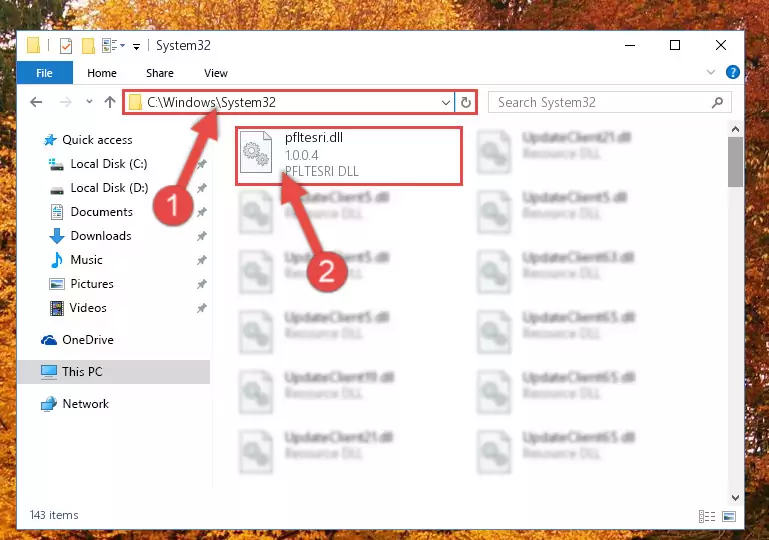Click the view layout icon in title bar
This screenshot has width=769, height=540.
coord(109,46)
